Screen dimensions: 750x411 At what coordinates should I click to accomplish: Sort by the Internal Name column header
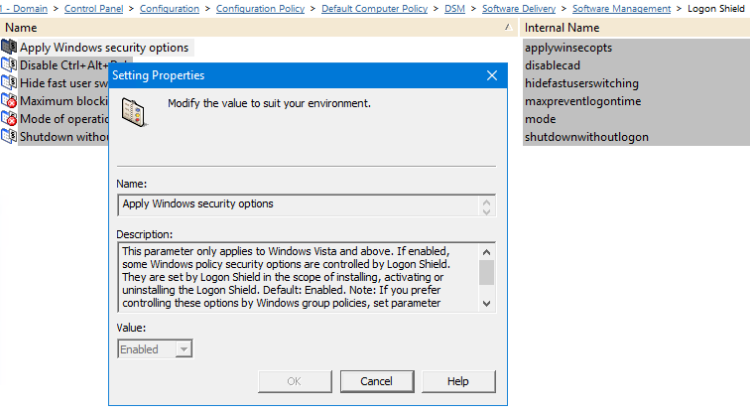coord(562,28)
